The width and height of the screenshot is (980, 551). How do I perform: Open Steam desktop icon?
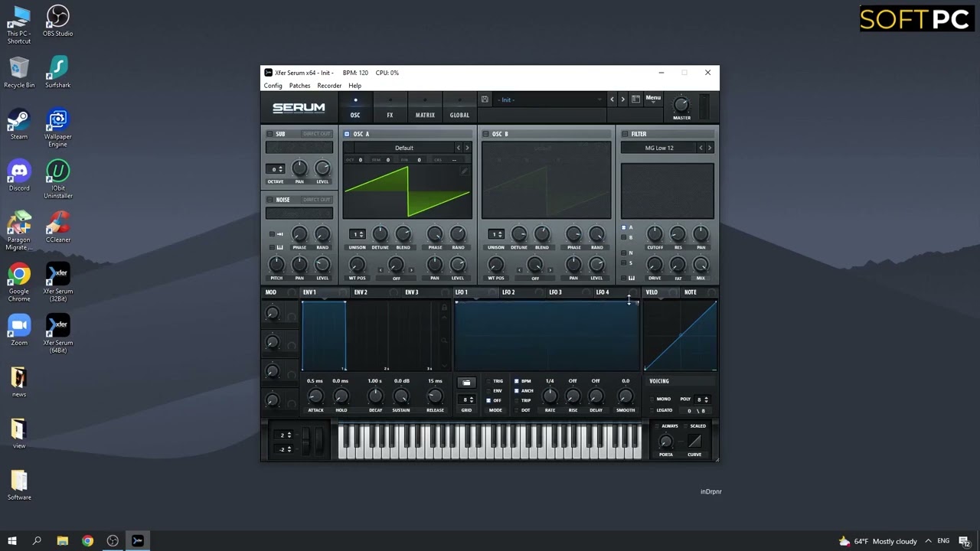coord(19,124)
